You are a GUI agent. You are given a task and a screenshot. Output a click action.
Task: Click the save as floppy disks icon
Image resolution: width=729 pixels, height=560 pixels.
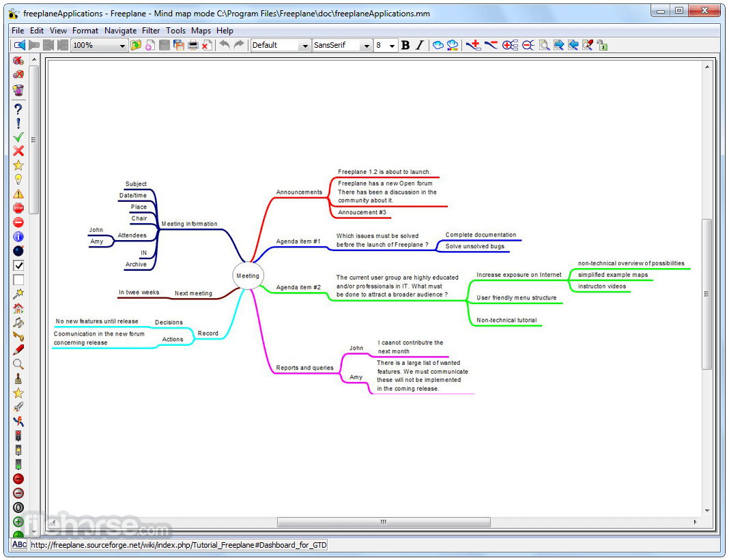(179, 45)
